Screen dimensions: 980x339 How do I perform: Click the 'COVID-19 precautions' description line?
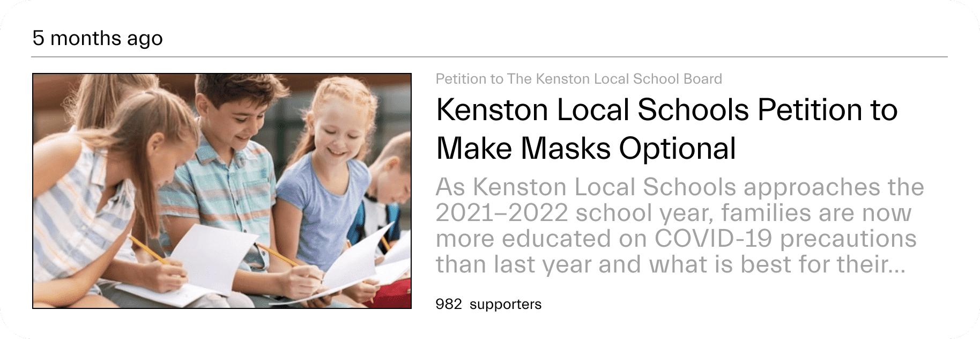[x=676, y=239]
